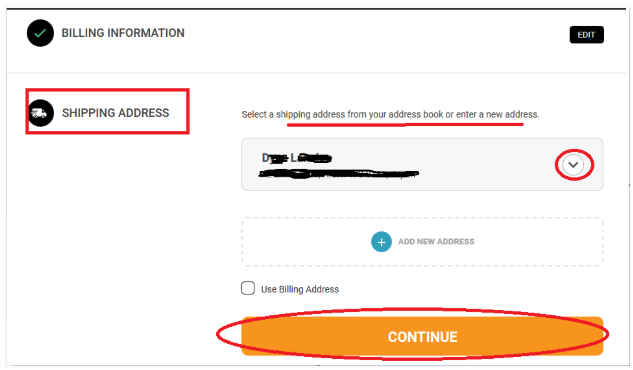Click the SHIPPING ADDRESS section heading
The width and height of the screenshot is (633, 370).
(x=115, y=113)
